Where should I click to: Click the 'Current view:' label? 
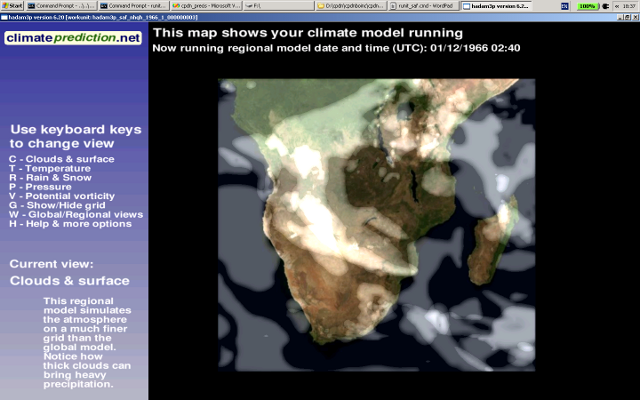pyautogui.click(x=51, y=264)
